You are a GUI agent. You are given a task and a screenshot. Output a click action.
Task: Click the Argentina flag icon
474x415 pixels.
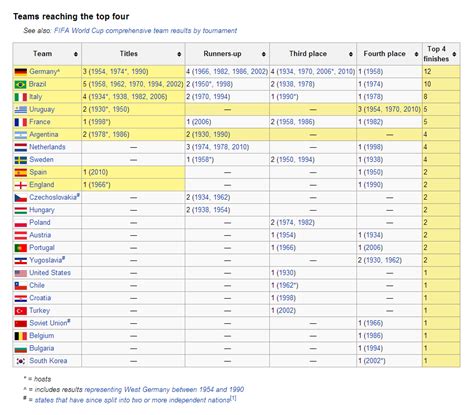(21, 135)
